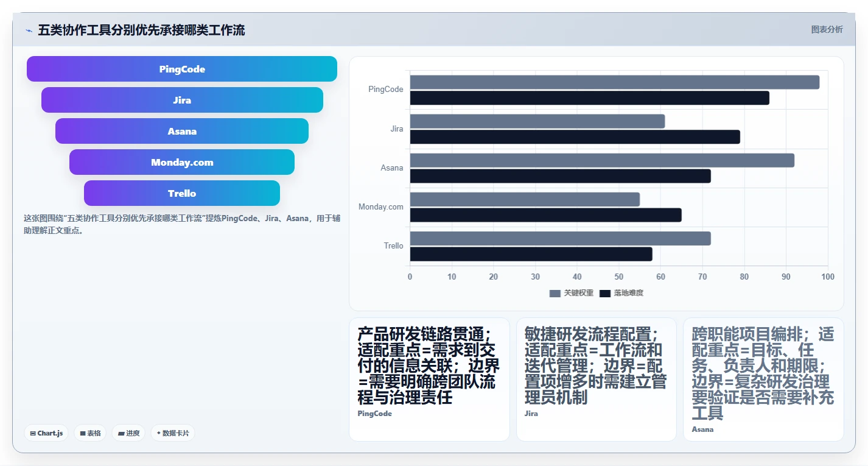Click Monday.com's 关键权重 gray bar
868x466 pixels.
click(525, 199)
